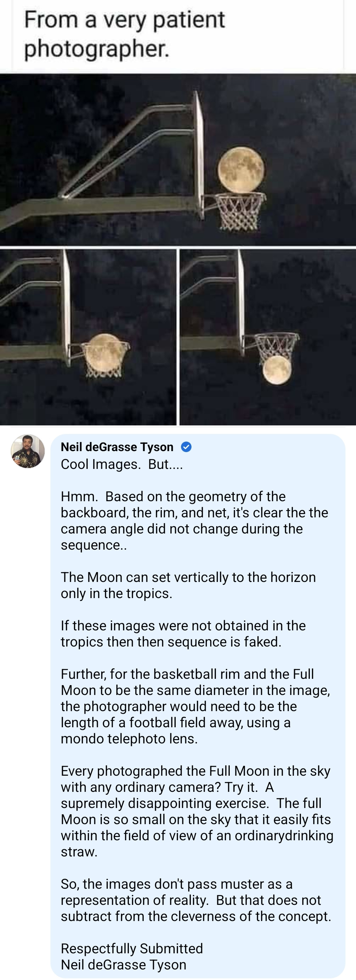Open the Neil deGrasse Tyson profile name
This screenshot has height=980, width=356.
click(117, 447)
